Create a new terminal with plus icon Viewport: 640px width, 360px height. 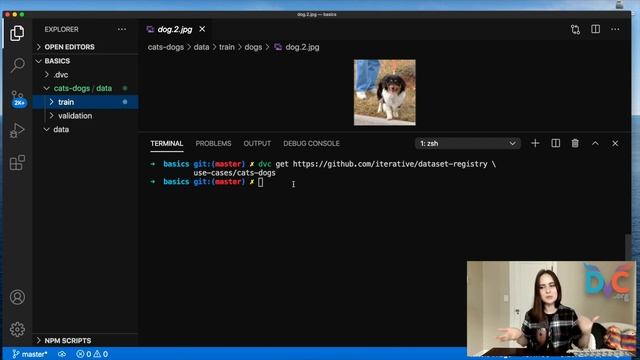[535, 143]
